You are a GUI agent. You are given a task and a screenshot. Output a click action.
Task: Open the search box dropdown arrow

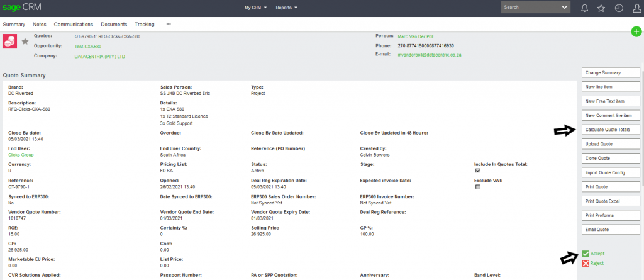[564, 8]
